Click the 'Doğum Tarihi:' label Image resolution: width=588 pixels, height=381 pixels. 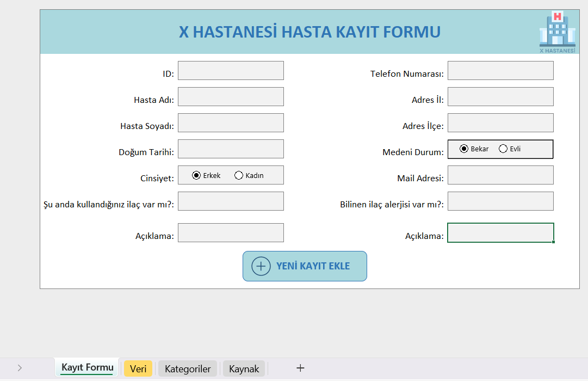146,152
